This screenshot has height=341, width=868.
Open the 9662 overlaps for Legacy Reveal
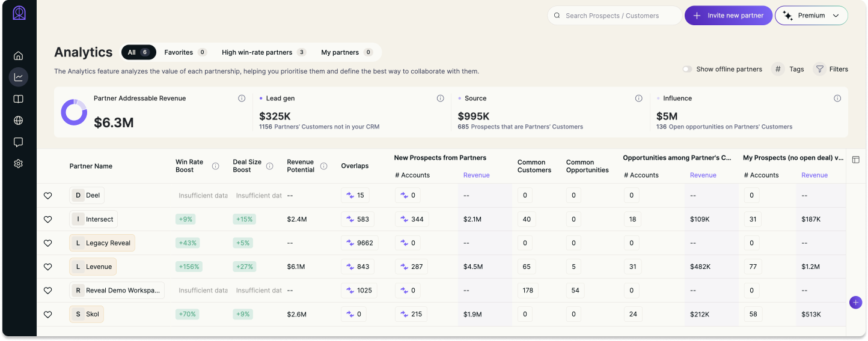pyautogui.click(x=359, y=243)
